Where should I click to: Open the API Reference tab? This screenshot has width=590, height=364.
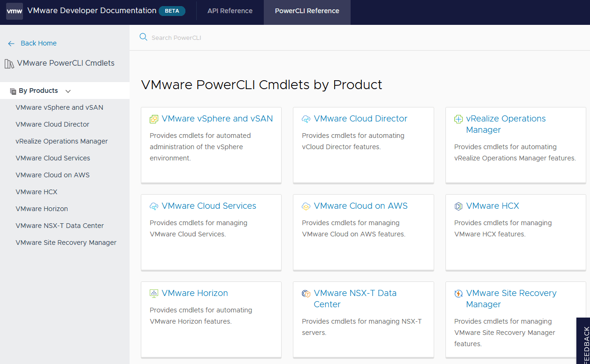(x=230, y=11)
